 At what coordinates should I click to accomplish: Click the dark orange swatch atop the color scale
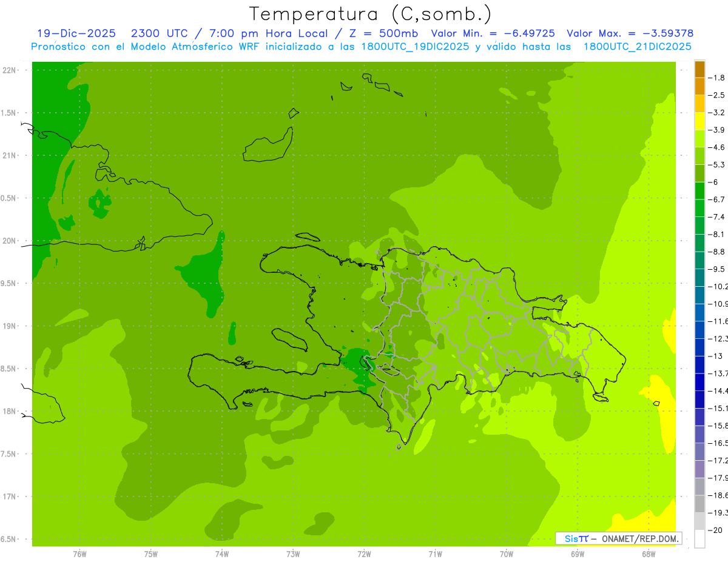pos(699,69)
